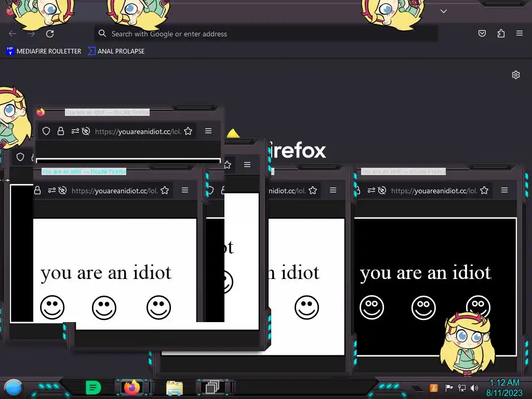Open hamburger menu in popup with Firefox-logo title

[x=208, y=131]
